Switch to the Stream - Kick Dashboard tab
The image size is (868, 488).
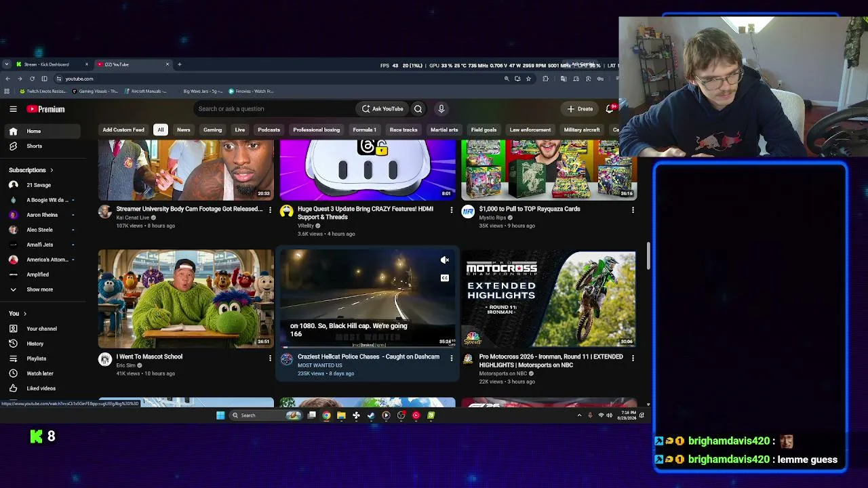(x=52, y=64)
